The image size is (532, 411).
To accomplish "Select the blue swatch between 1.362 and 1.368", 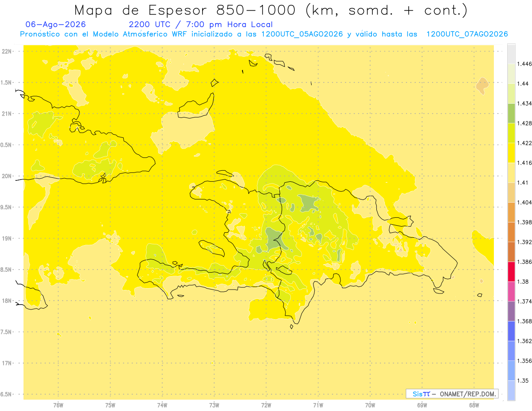I will click(x=511, y=331).
